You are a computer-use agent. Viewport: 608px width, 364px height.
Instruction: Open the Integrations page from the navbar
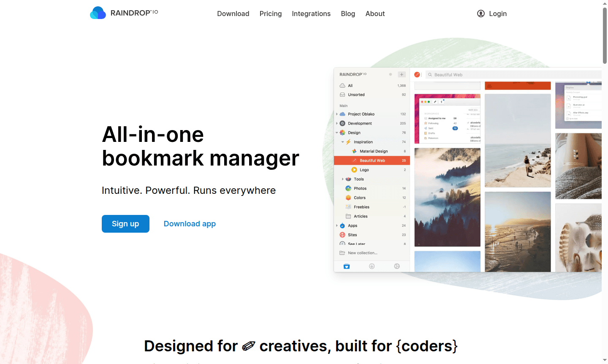click(x=311, y=14)
